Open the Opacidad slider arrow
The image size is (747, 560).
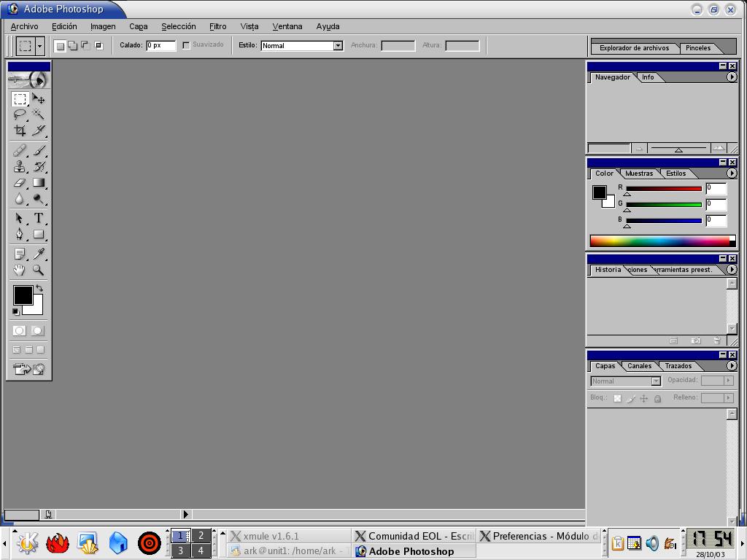click(x=728, y=380)
